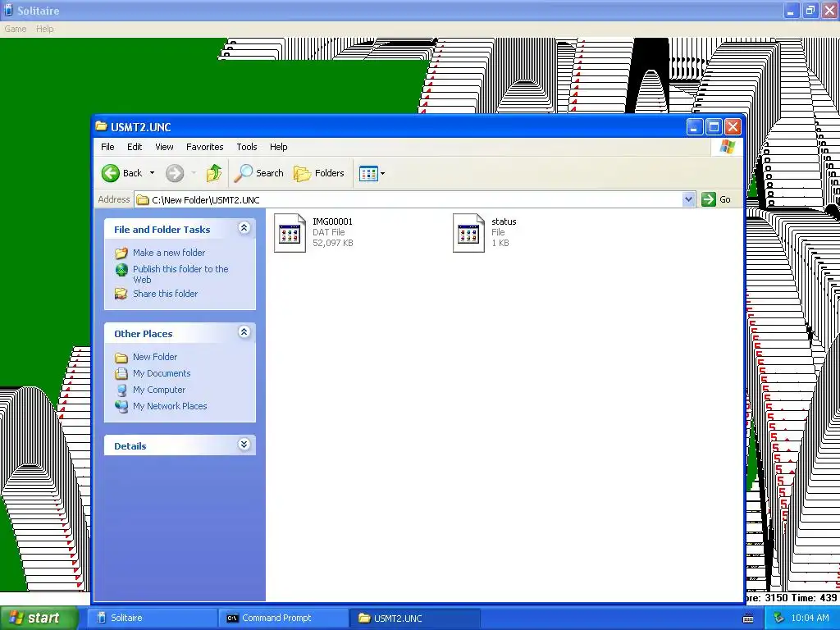Click Publish this folder to the Web
Viewport: 840px width, 630px height.
(180, 274)
